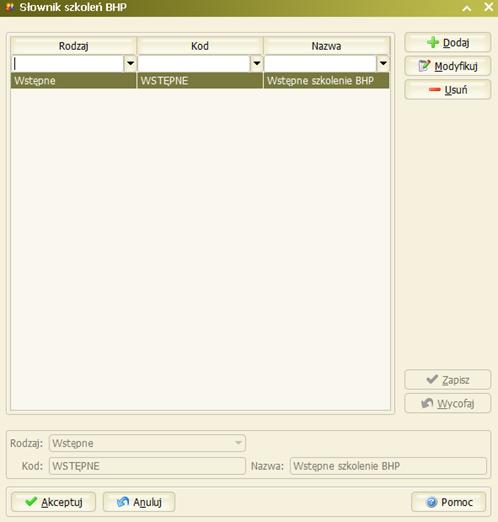Click the Dodaj button to add a training
Image resolution: width=498 pixels, height=522 pixels.
coord(448,42)
